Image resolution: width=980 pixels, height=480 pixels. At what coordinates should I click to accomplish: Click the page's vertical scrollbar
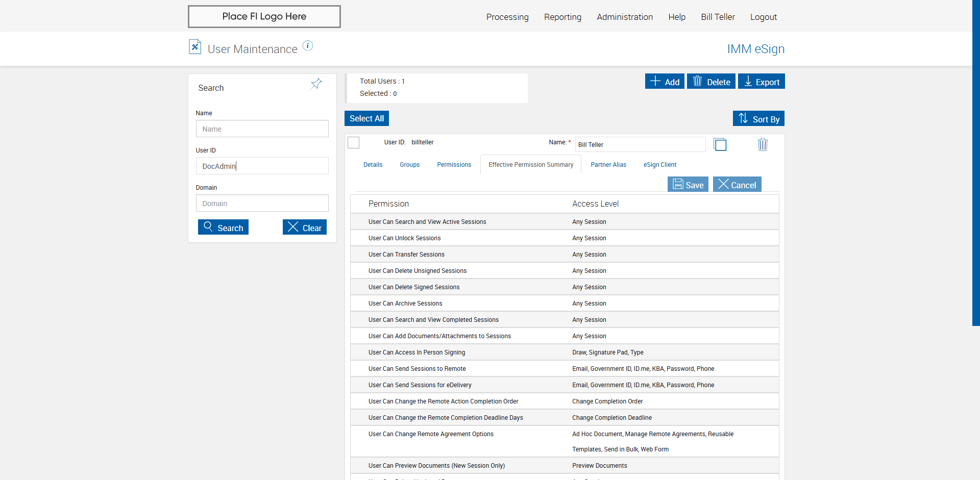point(976,163)
